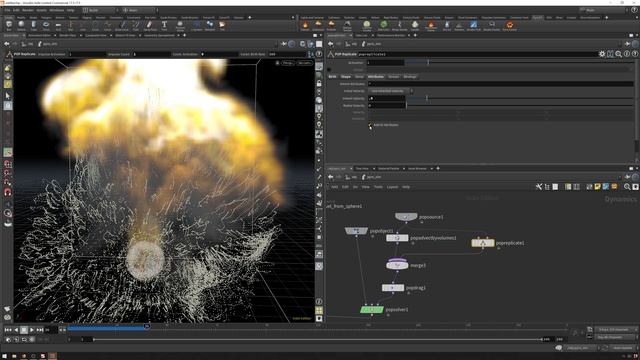Go back in network editor navigation

[x=331, y=177]
